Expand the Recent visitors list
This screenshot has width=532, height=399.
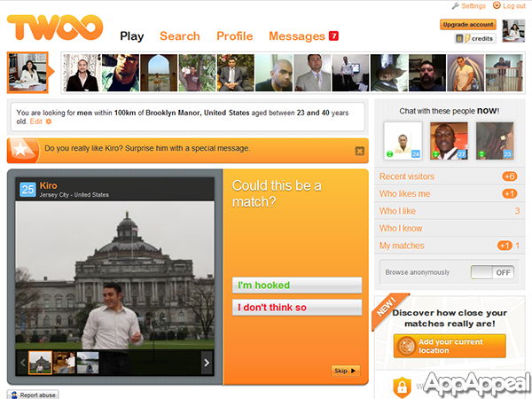tap(406, 176)
